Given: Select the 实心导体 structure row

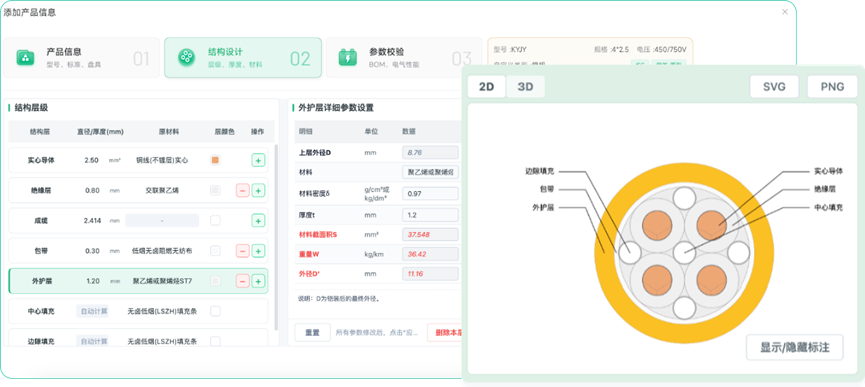Looking at the screenshot, I should (138, 160).
